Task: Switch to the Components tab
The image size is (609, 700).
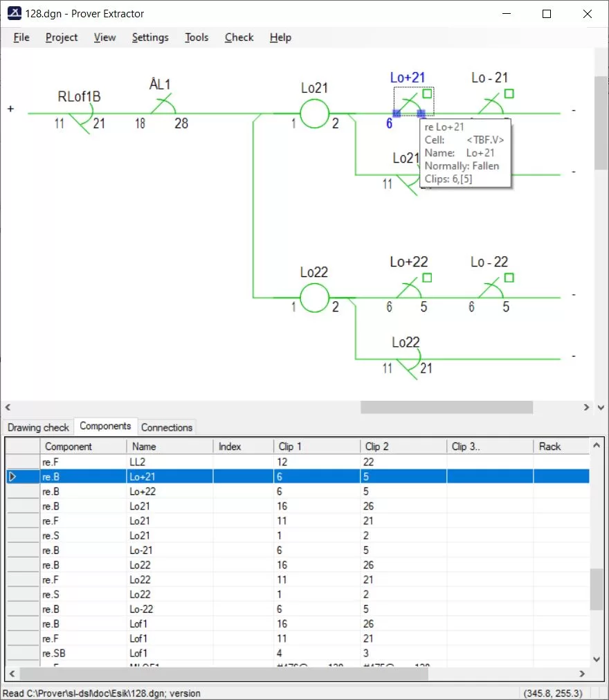Action: pos(105,426)
